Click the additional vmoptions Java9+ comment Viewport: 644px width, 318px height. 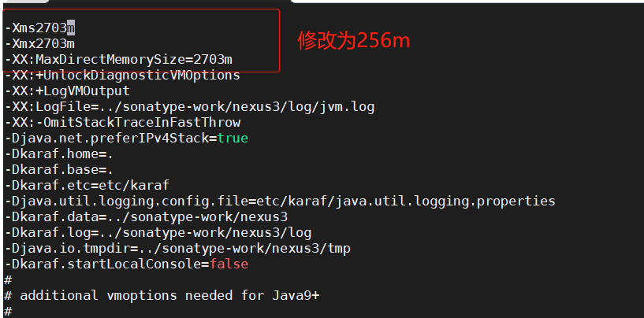(169, 295)
